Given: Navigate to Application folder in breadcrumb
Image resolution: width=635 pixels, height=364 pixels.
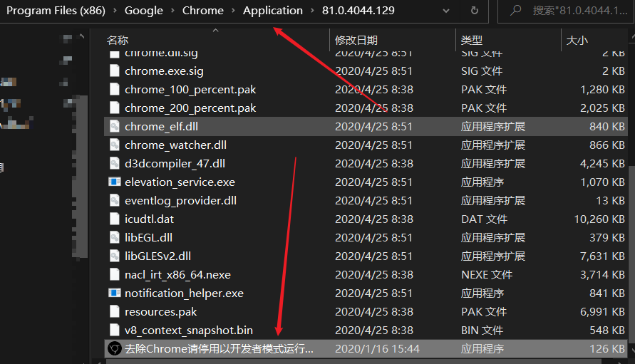Looking at the screenshot, I should point(272,11).
